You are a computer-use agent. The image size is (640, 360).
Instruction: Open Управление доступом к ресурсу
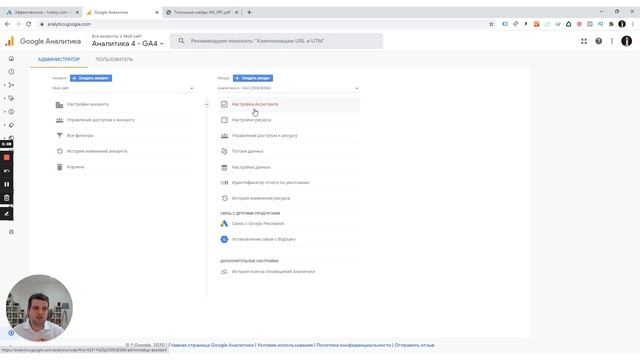click(x=264, y=136)
